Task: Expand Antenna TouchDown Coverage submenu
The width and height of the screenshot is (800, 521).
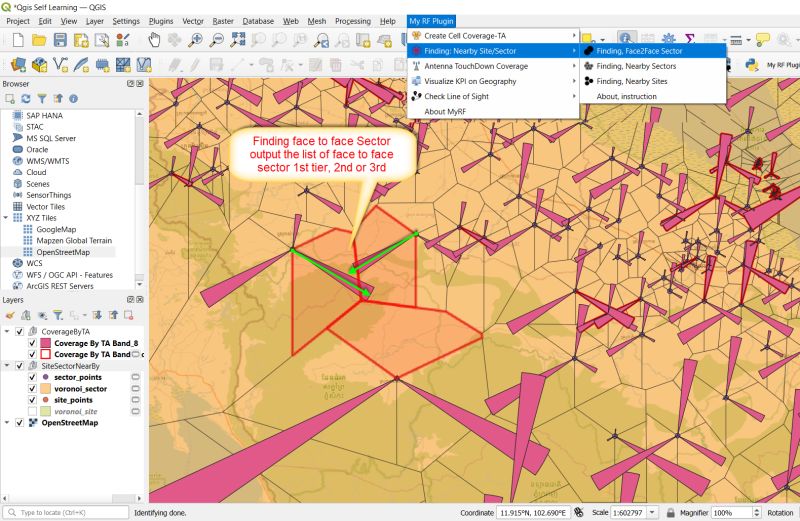Action: pos(493,66)
